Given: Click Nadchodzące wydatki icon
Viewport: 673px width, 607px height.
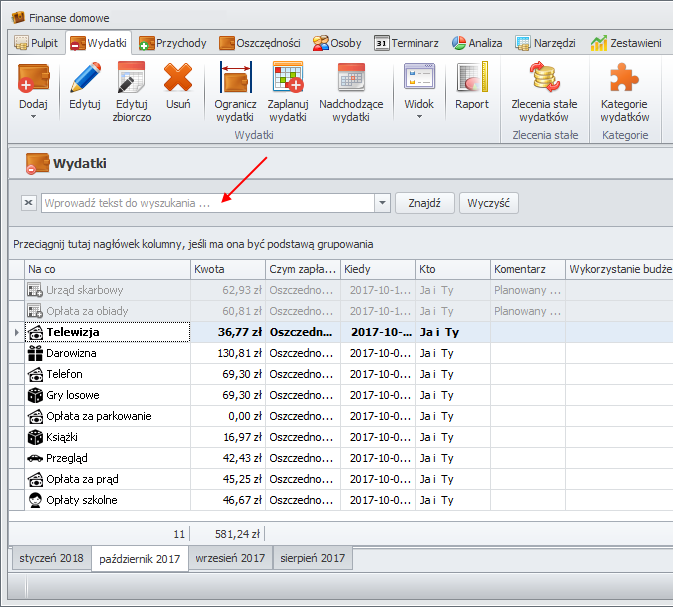Looking at the screenshot, I should coord(351,79).
